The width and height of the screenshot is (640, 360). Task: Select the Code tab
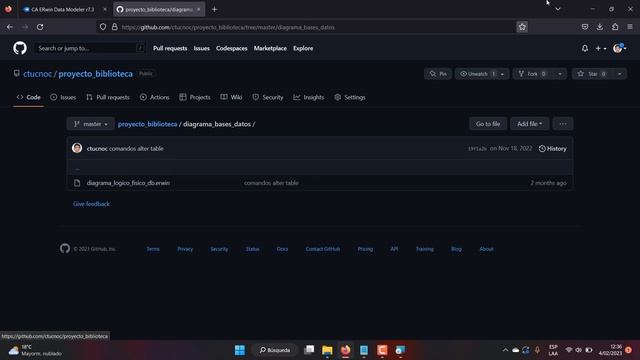pyautogui.click(x=29, y=97)
